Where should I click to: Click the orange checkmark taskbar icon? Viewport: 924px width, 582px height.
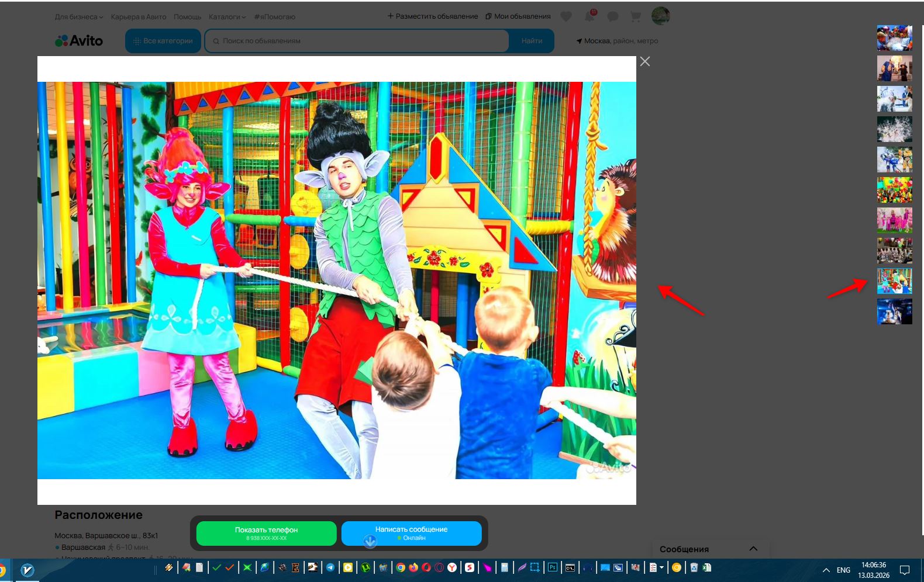click(x=229, y=567)
